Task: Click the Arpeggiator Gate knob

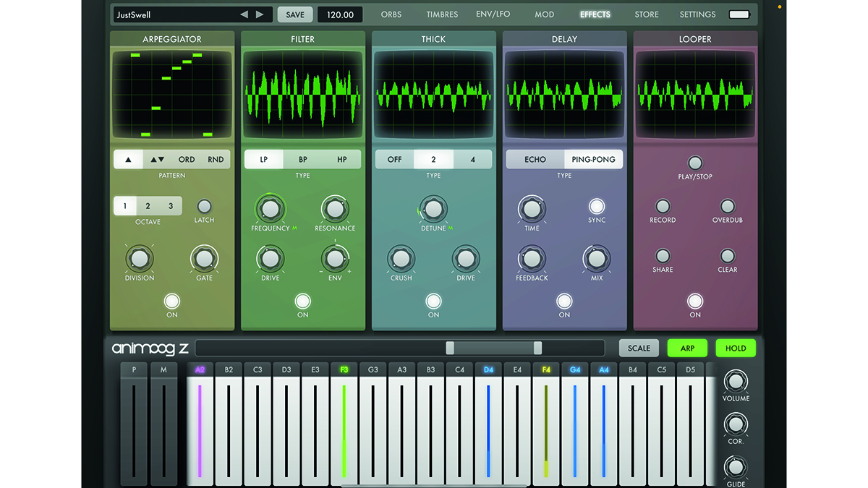Action: coord(204,258)
